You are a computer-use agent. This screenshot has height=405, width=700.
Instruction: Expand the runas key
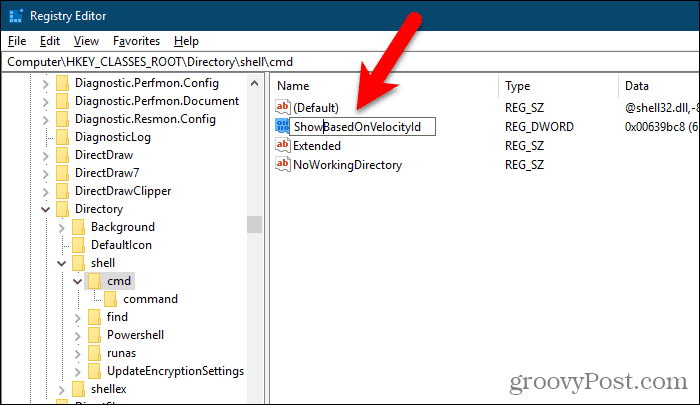point(78,353)
